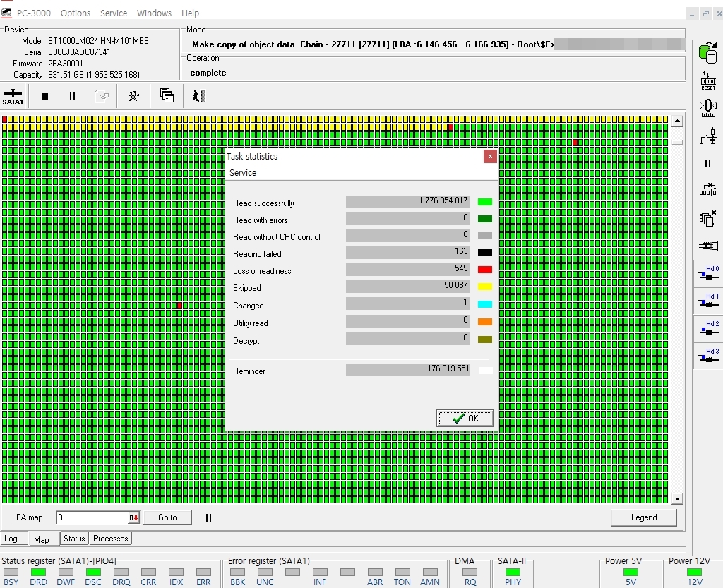Open the Service menu in menu bar
The height and width of the screenshot is (588, 723).
click(114, 13)
